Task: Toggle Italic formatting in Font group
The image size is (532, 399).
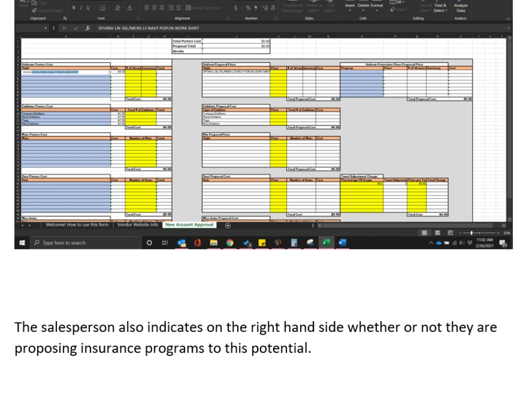Action: tap(81, 8)
